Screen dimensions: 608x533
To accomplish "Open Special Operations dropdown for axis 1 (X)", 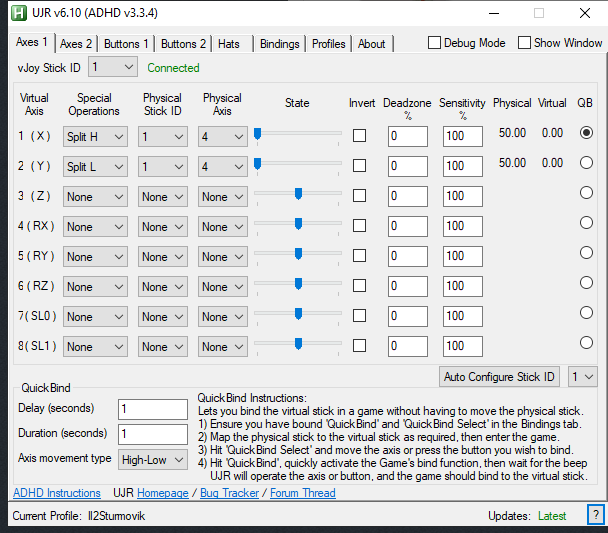I will click(x=95, y=136).
